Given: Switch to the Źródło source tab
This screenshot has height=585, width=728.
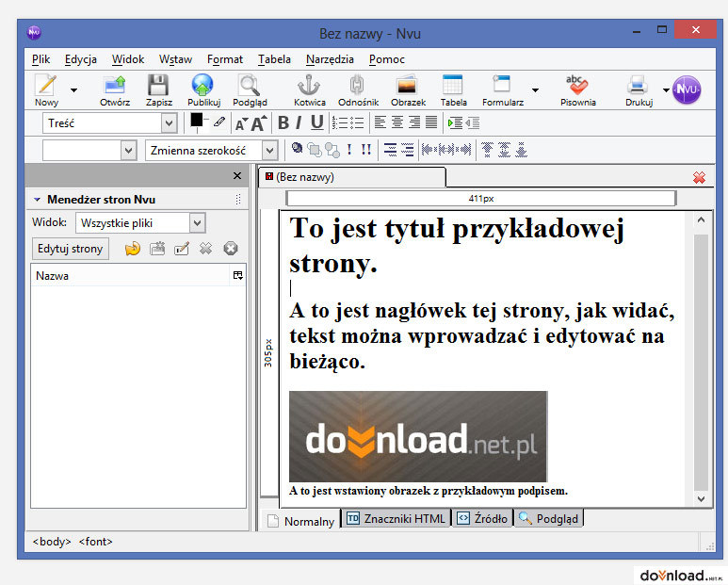Looking at the screenshot, I should point(483,518).
